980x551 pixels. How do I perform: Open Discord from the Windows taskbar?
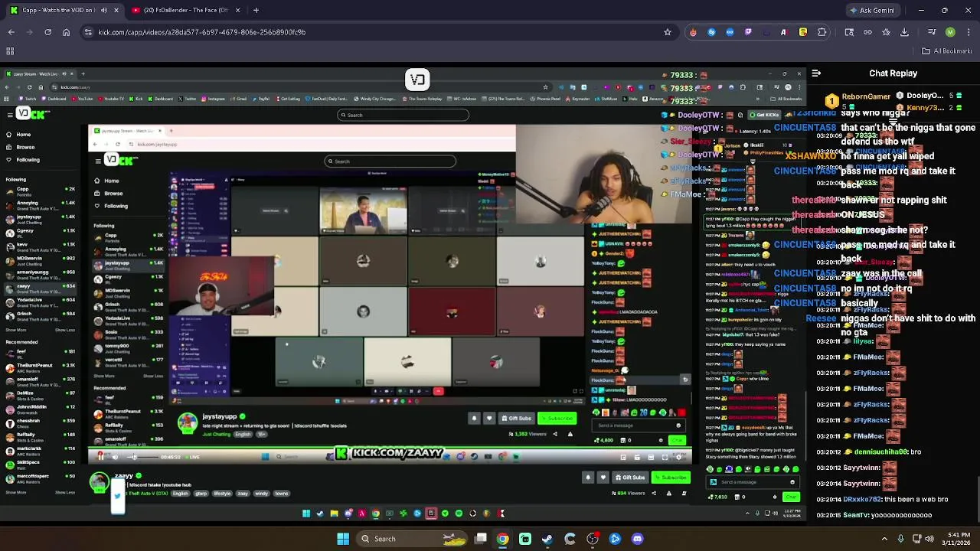(637, 539)
